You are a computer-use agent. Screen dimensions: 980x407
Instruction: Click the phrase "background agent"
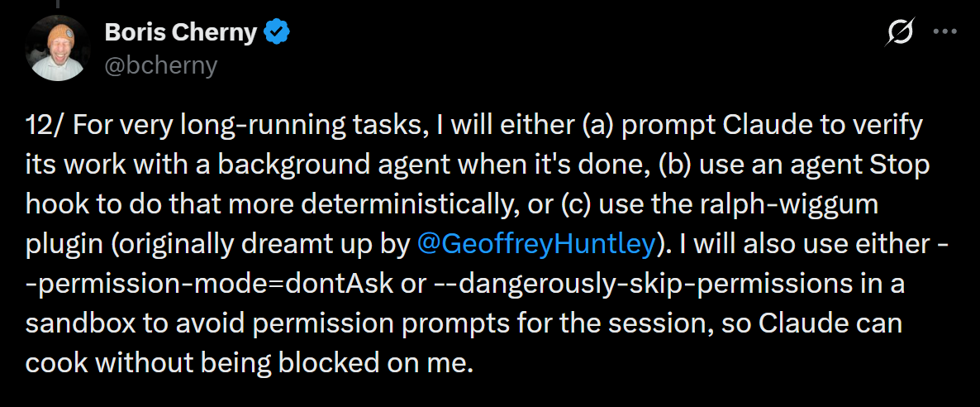tap(288, 165)
